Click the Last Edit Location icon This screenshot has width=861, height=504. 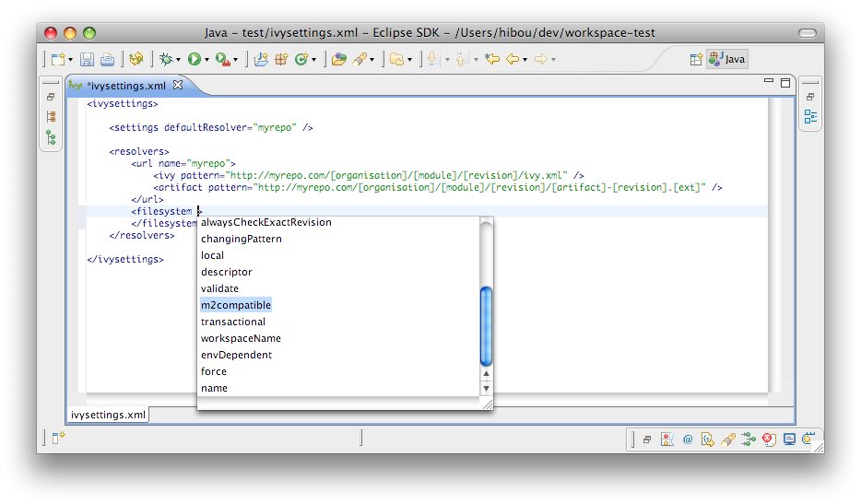tap(491, 59)
